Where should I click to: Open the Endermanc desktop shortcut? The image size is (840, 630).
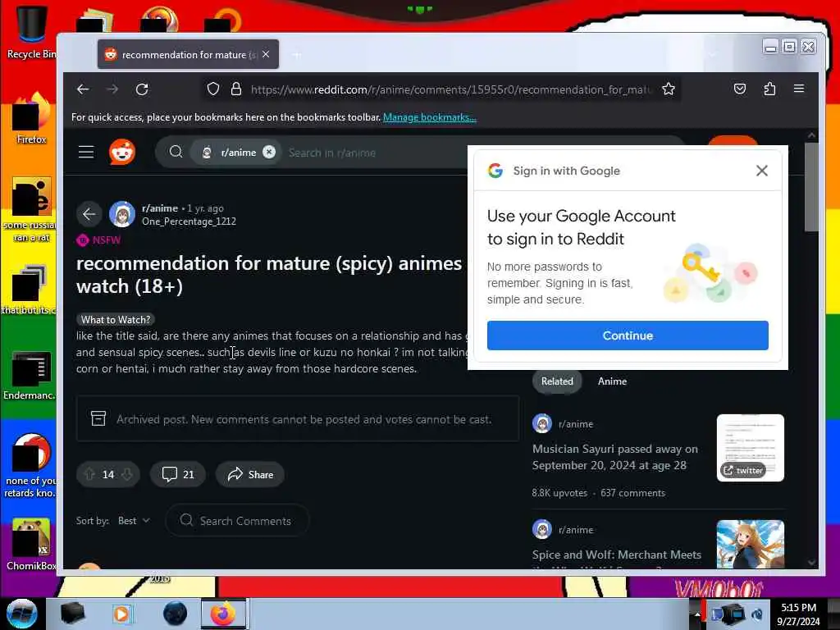coord(31,375)
